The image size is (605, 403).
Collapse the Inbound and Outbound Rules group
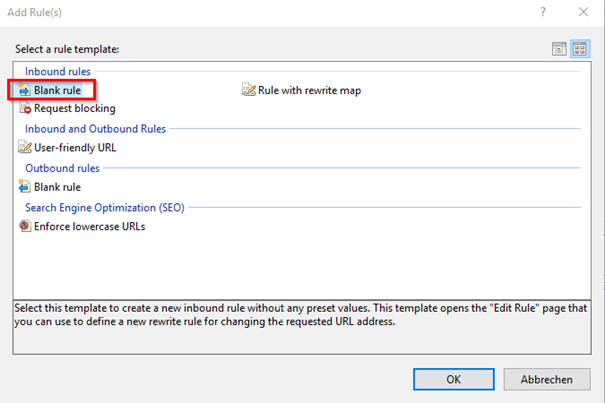tap(95, 128)
